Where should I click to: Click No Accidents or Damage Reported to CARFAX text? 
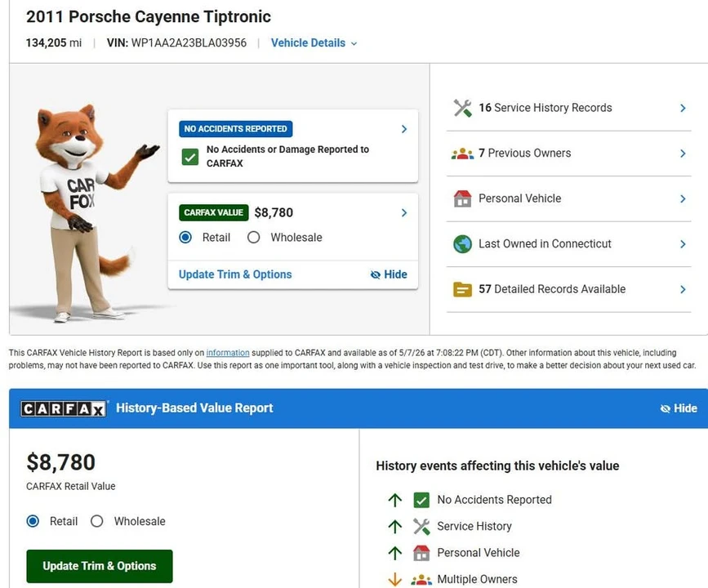point(287,156)
